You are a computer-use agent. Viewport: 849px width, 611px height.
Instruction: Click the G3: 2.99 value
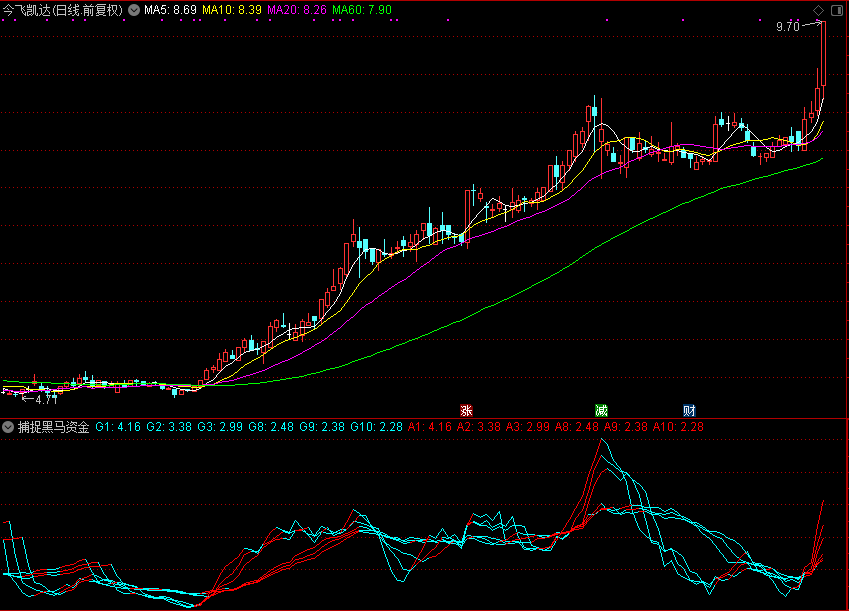[220, 427]
